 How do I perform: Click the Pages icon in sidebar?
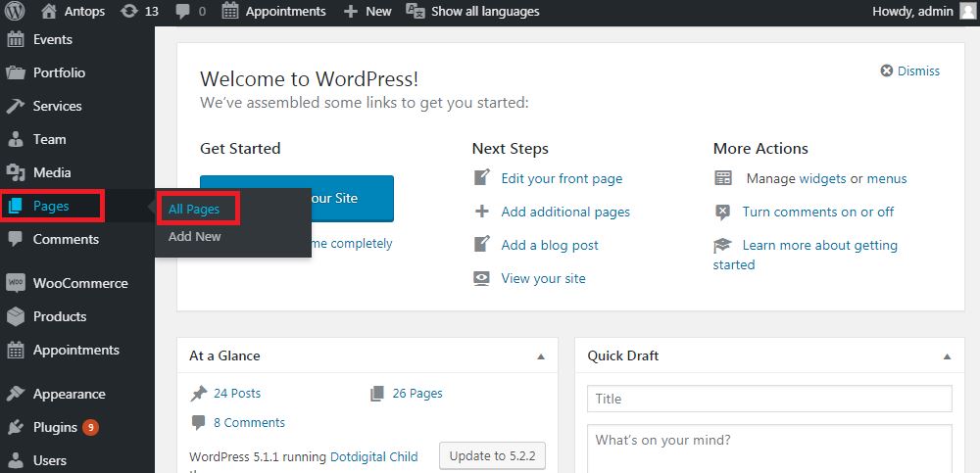tap(16, 206)
